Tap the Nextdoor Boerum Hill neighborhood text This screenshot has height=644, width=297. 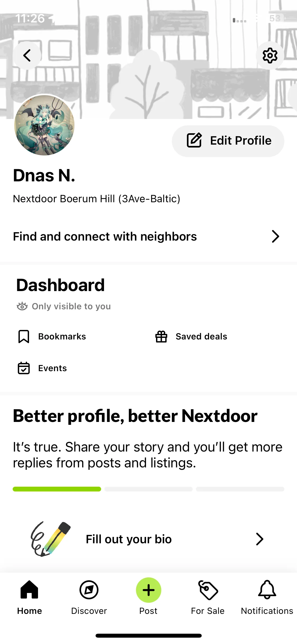click(x=97, y=199)
